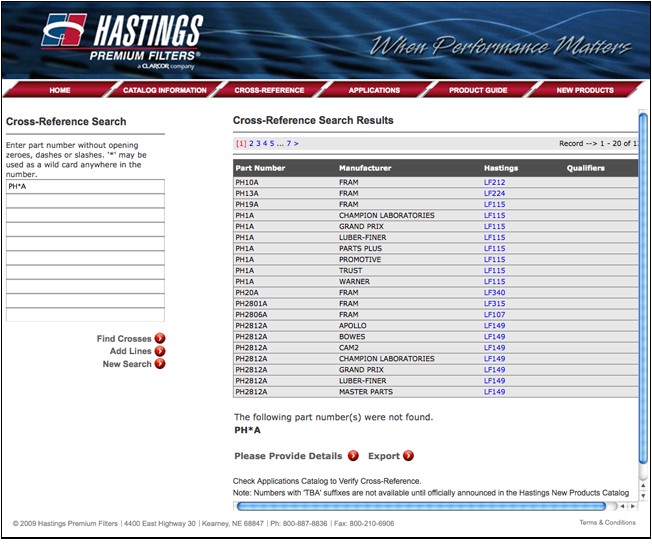This screenshot has width=652, height=555.
Task: Select the APOLLO manufacturer cell
Action: 353,326
